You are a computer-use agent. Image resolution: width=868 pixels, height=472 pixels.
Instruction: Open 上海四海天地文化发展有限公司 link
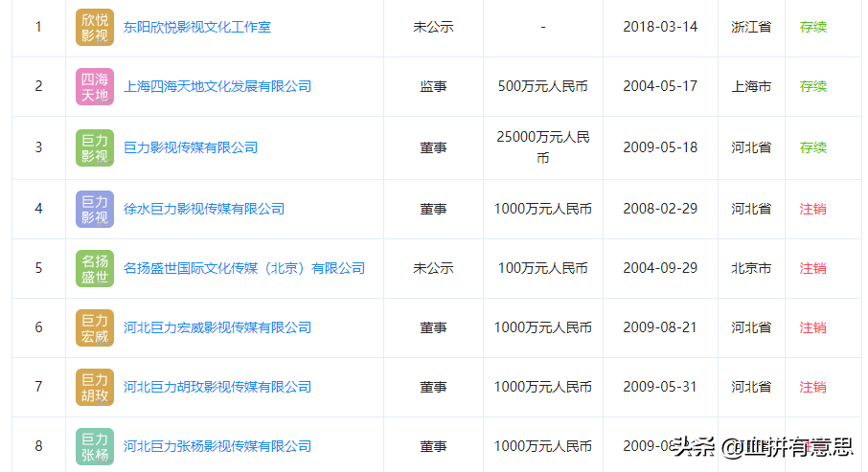click(217, 86)
